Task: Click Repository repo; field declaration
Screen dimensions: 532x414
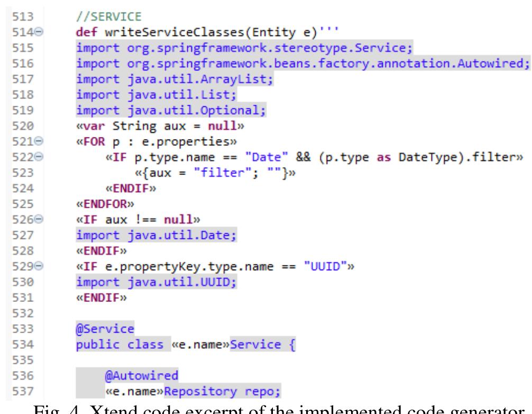Action: tap(222, 391)
